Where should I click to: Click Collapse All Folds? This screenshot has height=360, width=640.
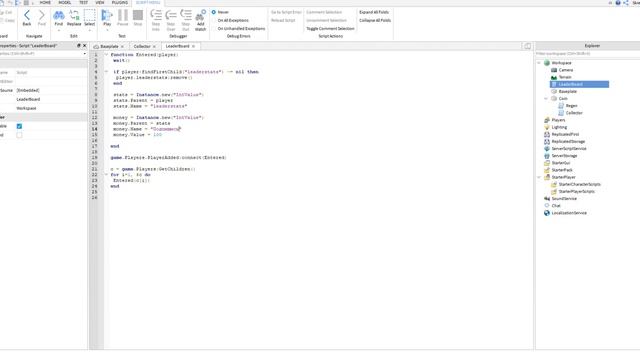[x=375, y=20]
